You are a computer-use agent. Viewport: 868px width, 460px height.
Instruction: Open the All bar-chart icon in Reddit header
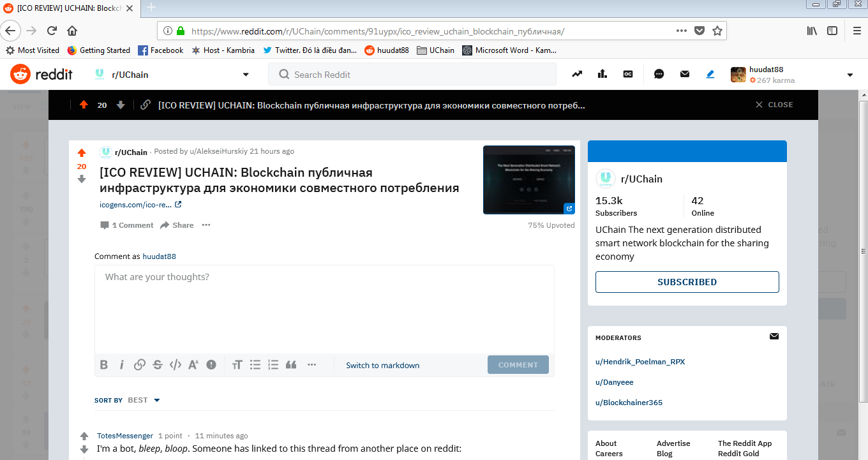[602, 74]
